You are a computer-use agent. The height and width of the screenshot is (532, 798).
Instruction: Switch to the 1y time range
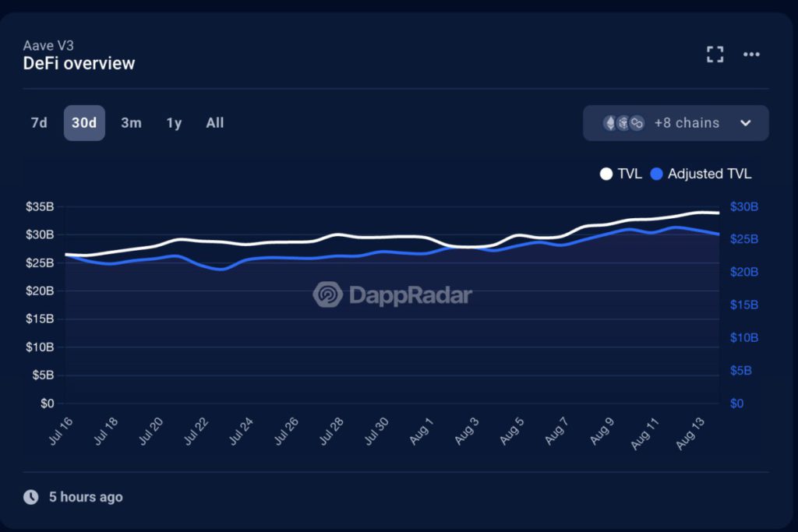click(174, 122)
